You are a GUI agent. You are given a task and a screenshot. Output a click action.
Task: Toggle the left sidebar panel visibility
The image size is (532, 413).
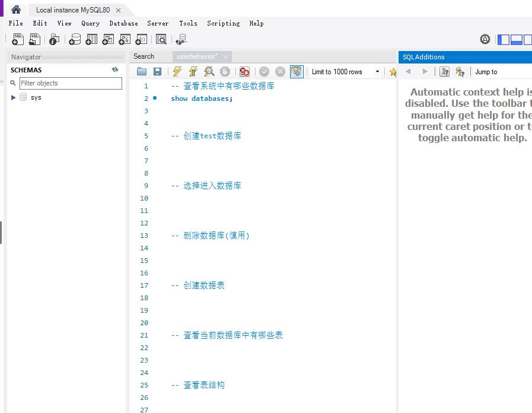point(504,40)
